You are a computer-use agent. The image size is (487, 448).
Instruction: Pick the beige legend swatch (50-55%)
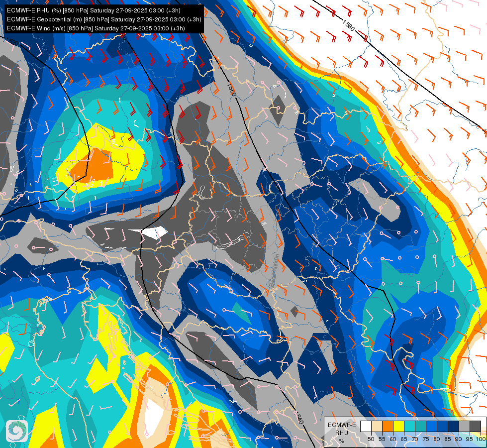[377, 426]
